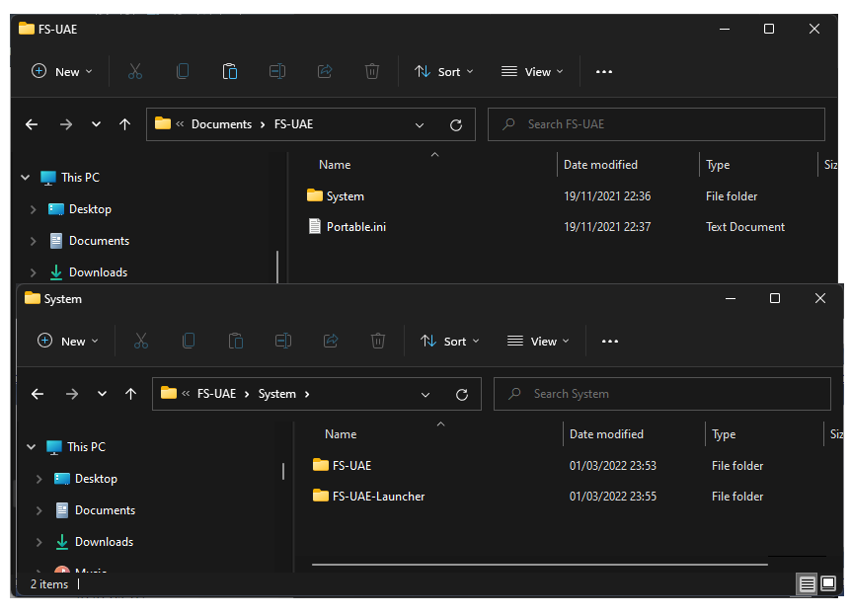The image size is (851, 616).
Task: Click Copy icon in FS-UAE window toolbar
Action: [x=183, y=72]
